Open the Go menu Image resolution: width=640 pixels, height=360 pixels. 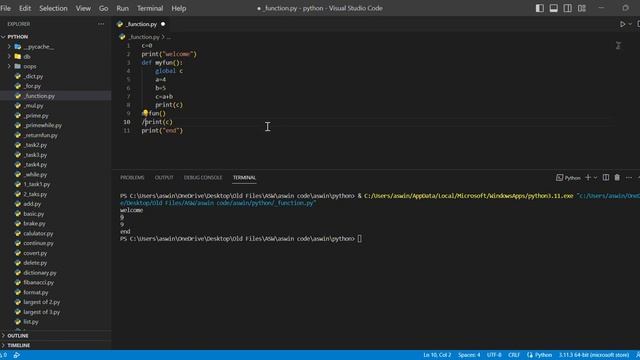104,8
